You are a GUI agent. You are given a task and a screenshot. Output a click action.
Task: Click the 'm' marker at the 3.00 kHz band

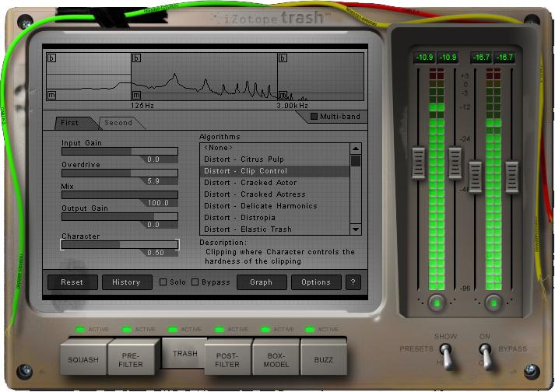pyautogui.click(x=283, y=95)
